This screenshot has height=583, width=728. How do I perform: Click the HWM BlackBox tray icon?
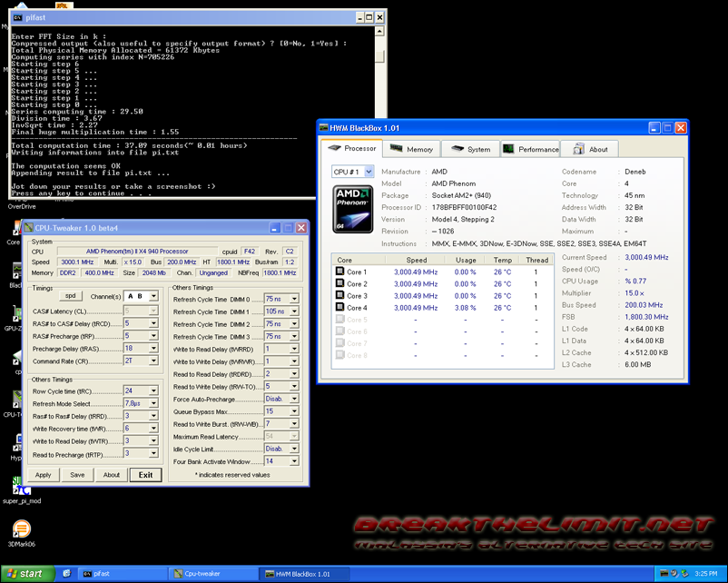coord(664,574)
